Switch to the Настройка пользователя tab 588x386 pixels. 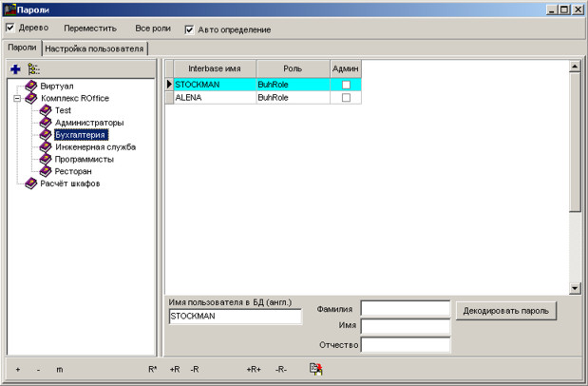tap(94, 48)
